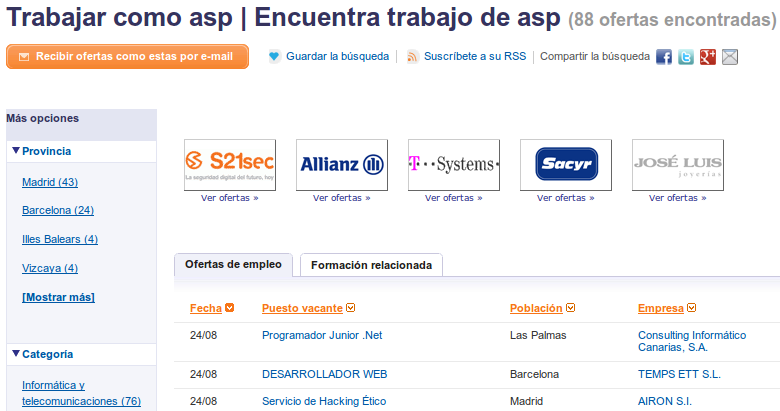Share search via Twitter icon
The height and width of the screenshot is (411, 780).
pos(685,57)
